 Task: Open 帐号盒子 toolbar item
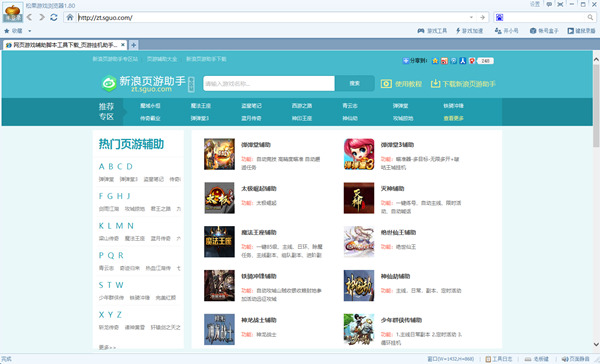pyautogui.click(x=544, y=31)
